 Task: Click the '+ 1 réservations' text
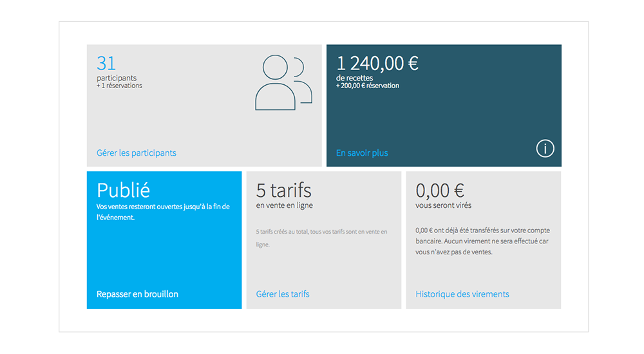pos(120,86)
